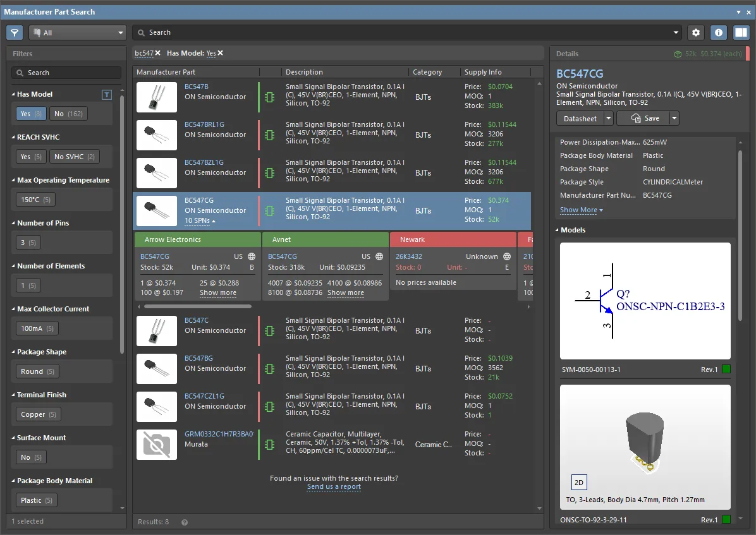The width and height of the screenshot is (756, 535).
Task: Click the BC547CZL1G component model icon
Action: click(269, 406)
